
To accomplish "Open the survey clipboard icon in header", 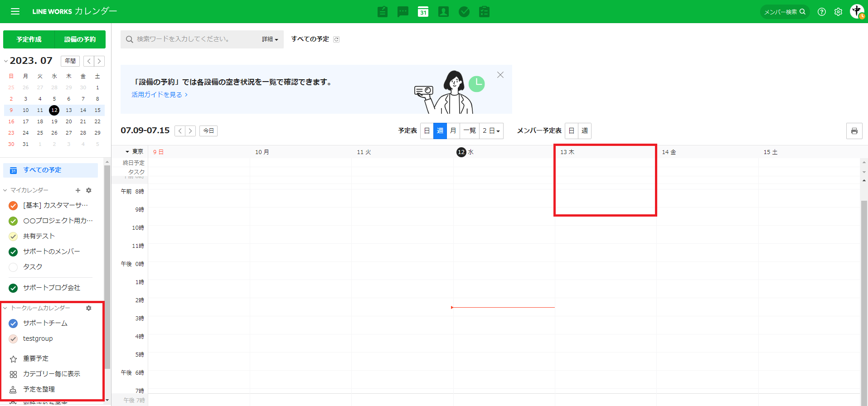I will point(484,12).
